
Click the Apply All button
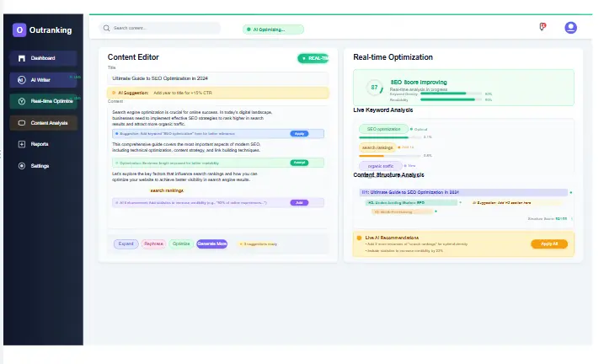[549, 244]
